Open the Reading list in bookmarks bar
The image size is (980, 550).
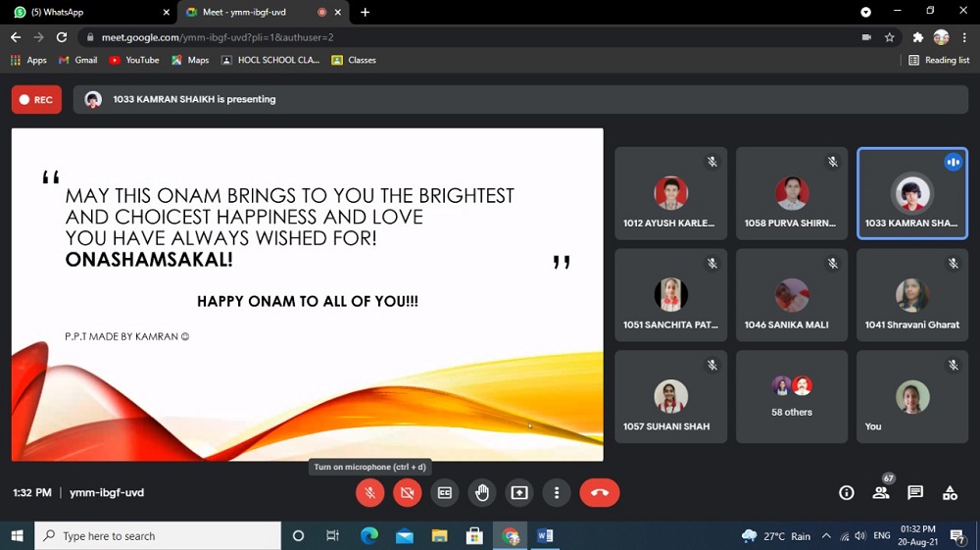point(939,60)
